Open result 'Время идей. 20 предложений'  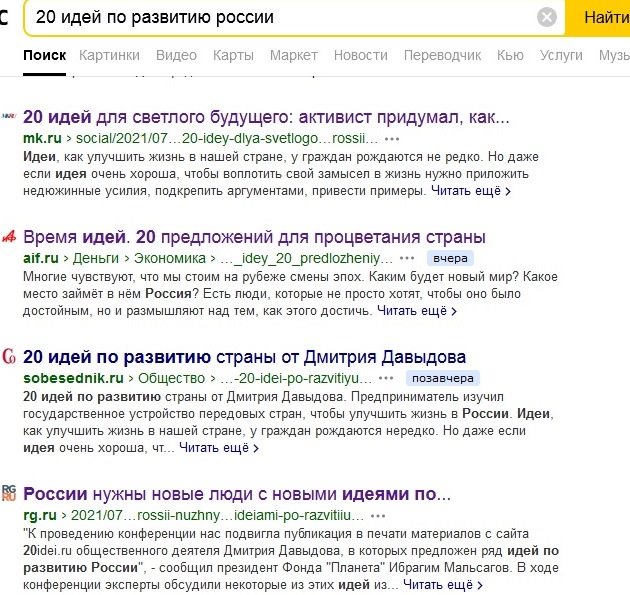(x=254, y=237)
